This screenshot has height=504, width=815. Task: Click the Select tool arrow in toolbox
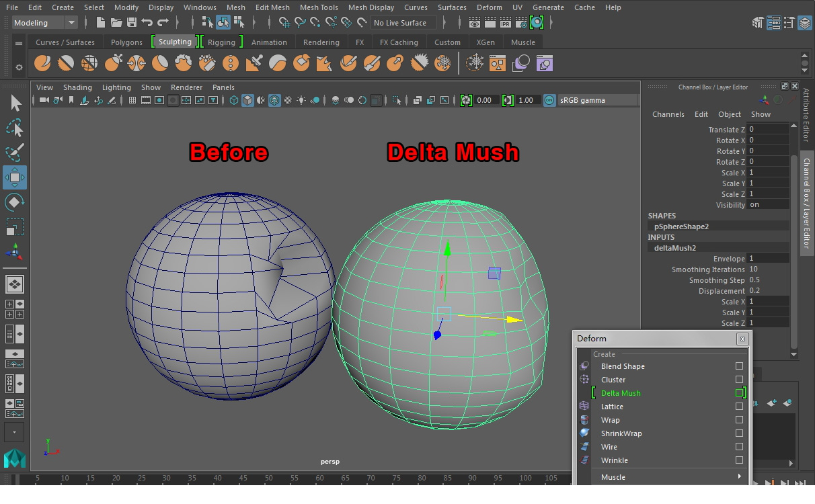click(15, 103)
